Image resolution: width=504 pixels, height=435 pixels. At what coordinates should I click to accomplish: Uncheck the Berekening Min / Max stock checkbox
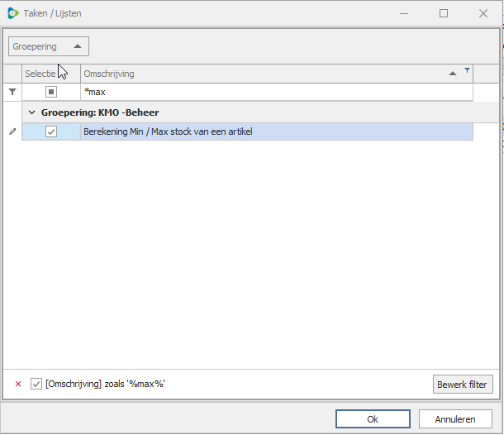(51, 131)
